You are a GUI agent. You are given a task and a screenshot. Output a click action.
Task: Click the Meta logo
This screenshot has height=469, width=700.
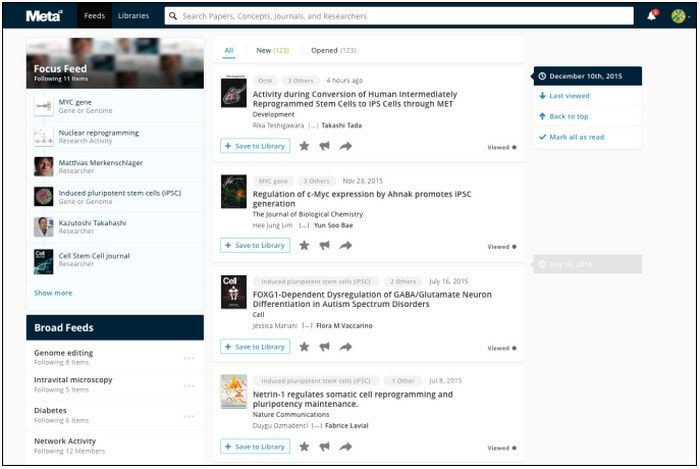click(x=44, y=16)
